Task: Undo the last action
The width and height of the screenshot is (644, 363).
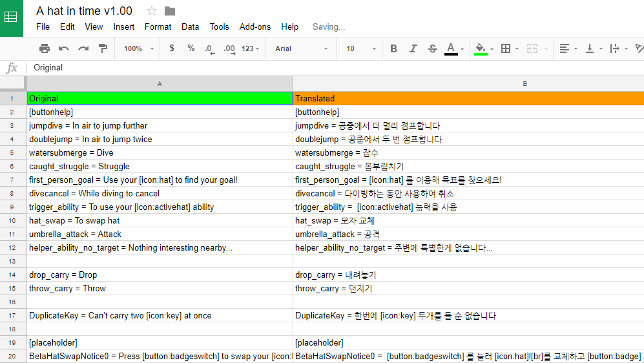Action: point(64,48)
